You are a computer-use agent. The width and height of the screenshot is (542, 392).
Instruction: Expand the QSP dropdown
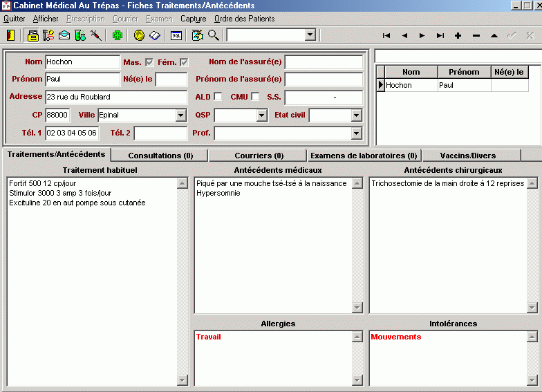[261, 115]
